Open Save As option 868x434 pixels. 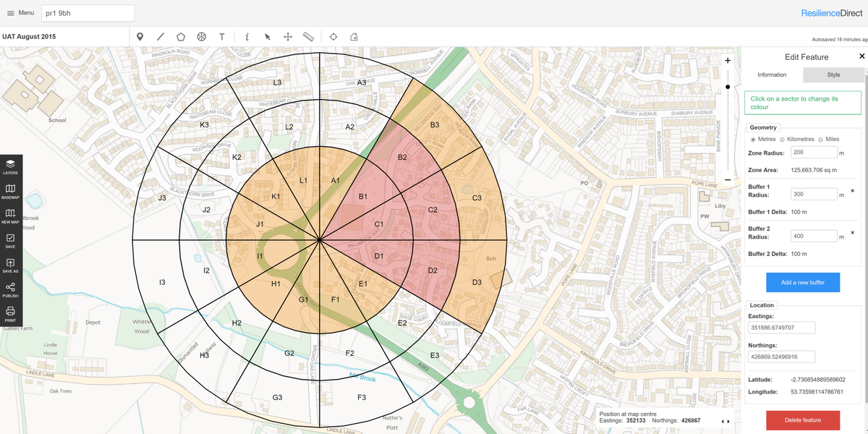click(11, 265)
